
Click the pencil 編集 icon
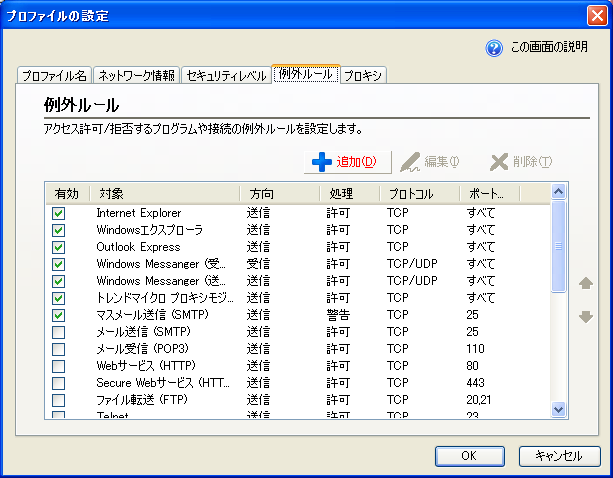(x=409, y=162)
